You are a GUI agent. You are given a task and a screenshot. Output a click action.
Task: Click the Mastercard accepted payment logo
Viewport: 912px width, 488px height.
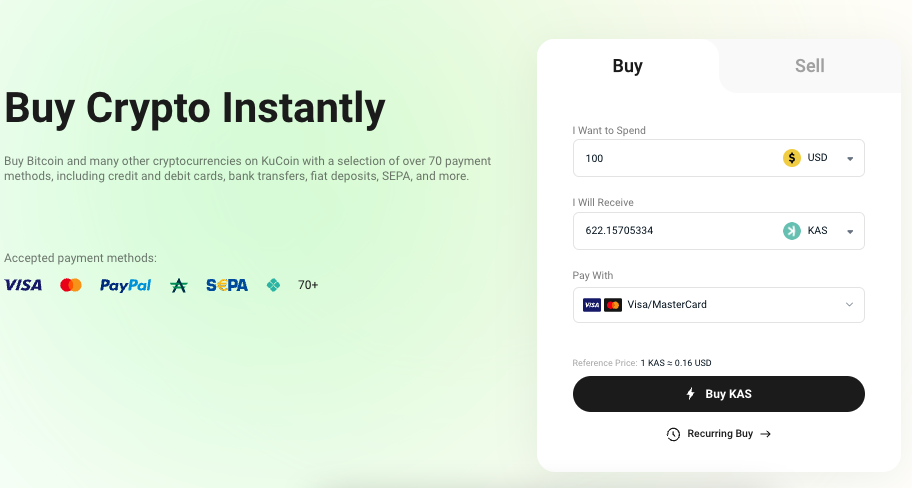71,285
